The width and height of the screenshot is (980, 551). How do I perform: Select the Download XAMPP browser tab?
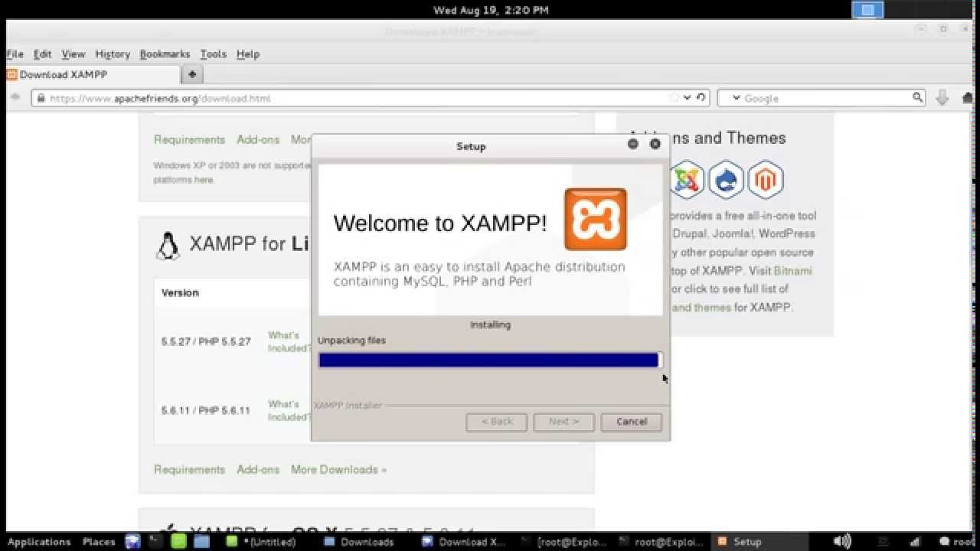pyautogui.click(x=92, y=74)
